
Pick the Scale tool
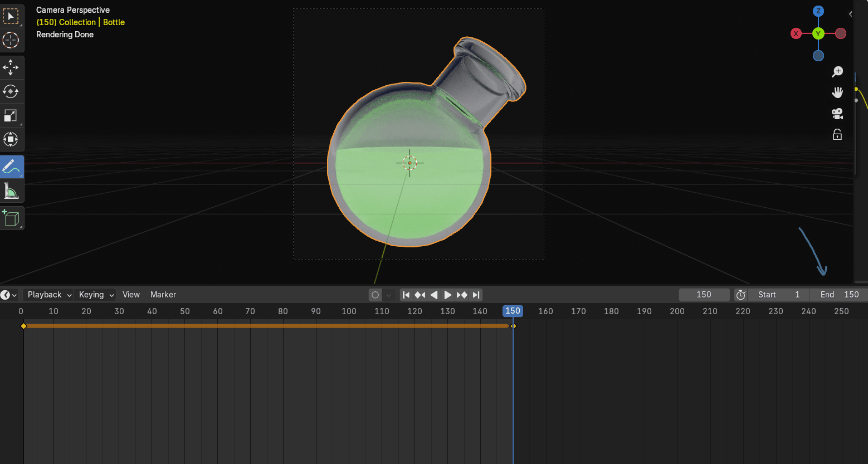point(11,115)
